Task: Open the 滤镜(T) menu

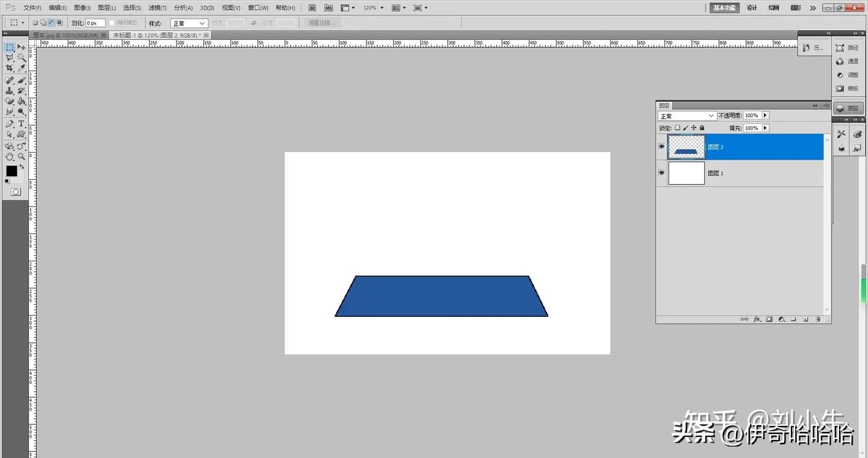Action: [x=157, y=8]
